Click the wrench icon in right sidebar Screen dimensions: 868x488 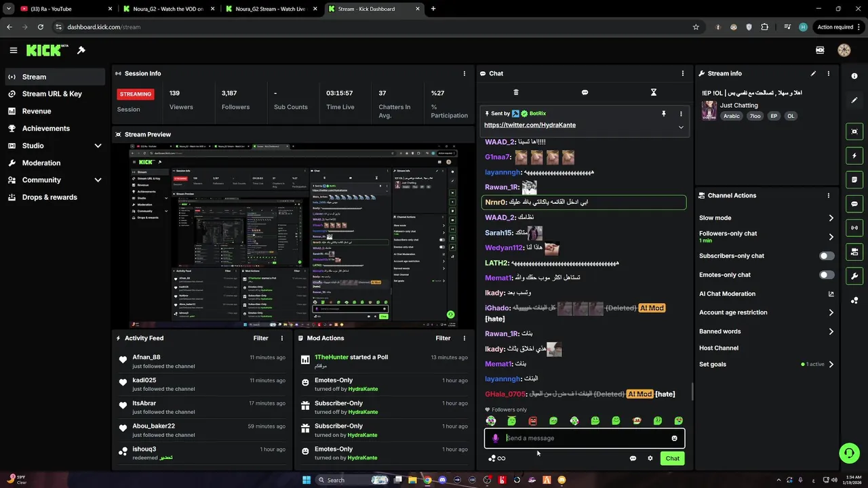[854, 276]
